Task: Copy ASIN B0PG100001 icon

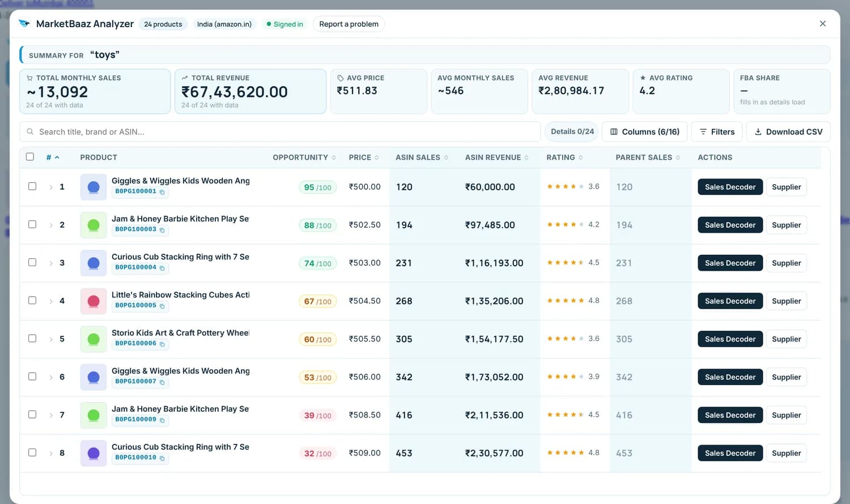Action: tap(162, 192)
